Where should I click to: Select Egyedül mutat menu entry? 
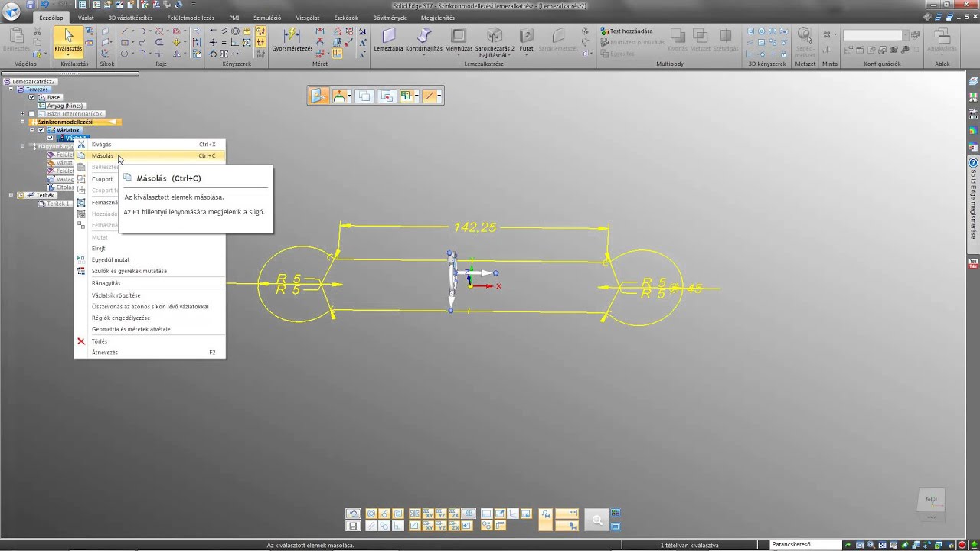[x=150, y=259]
